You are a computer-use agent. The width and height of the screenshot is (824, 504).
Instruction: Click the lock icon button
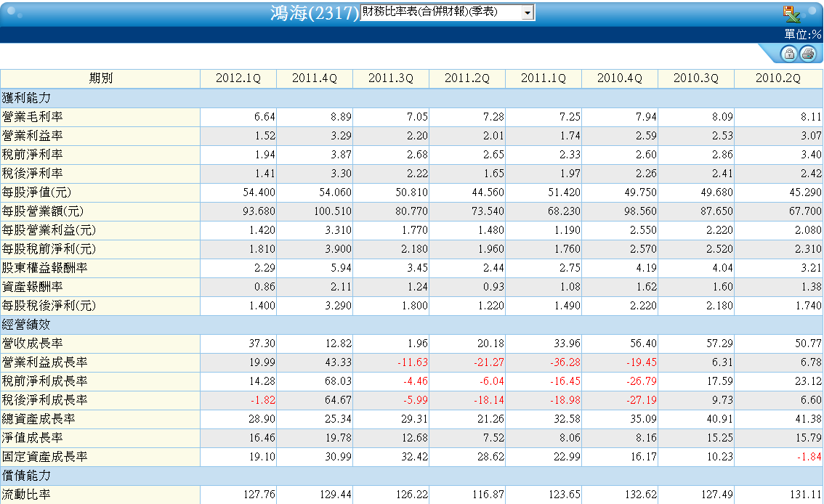tap(789, 54)
